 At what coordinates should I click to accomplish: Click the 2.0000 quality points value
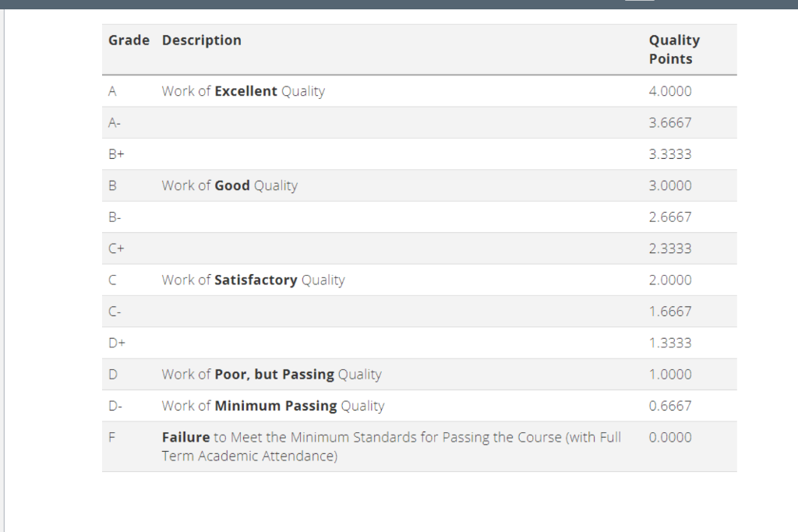pos(670,280)
